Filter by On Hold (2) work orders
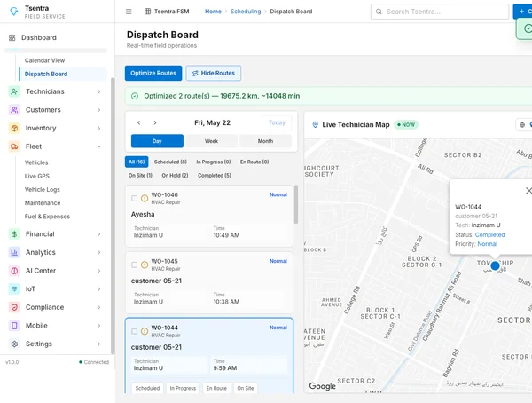The width and height of the screenshot is (532, 403). [x=175, y=176]
